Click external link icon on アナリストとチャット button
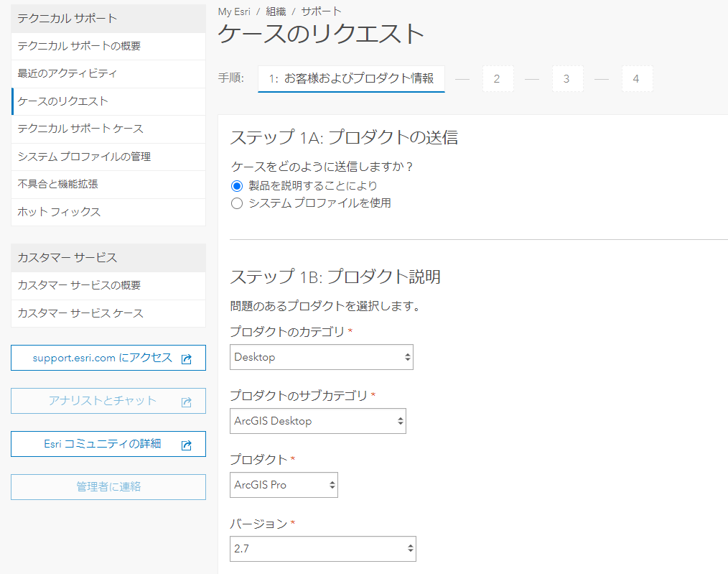The height and width of the screenshot is (574, 728). pyautogui.click(x=186, y=402)
